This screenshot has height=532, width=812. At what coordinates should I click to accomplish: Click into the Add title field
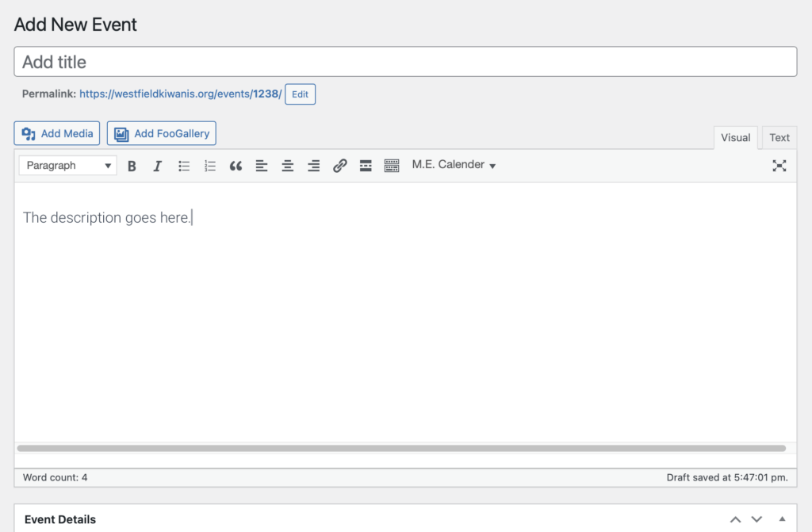coord(405,62)
